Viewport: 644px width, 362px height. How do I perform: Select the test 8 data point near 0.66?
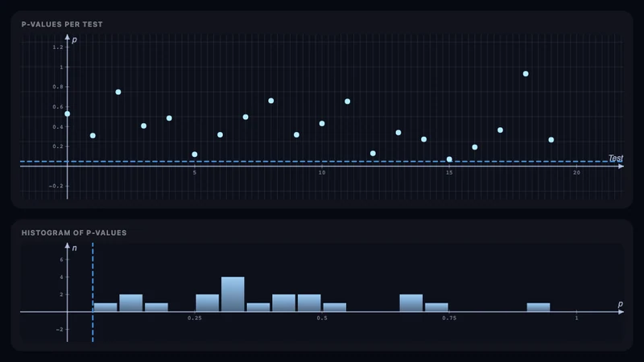[x=271, y=101]
